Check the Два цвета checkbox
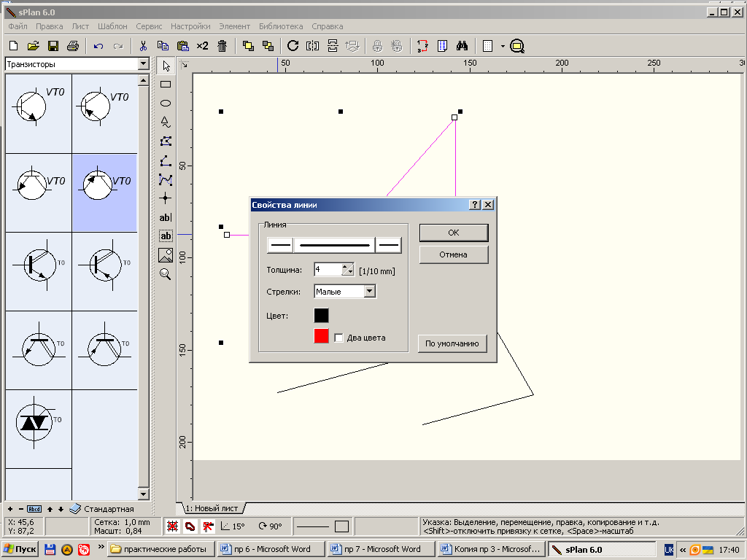The width and height of the screenshot is (747, 560). 338,338
